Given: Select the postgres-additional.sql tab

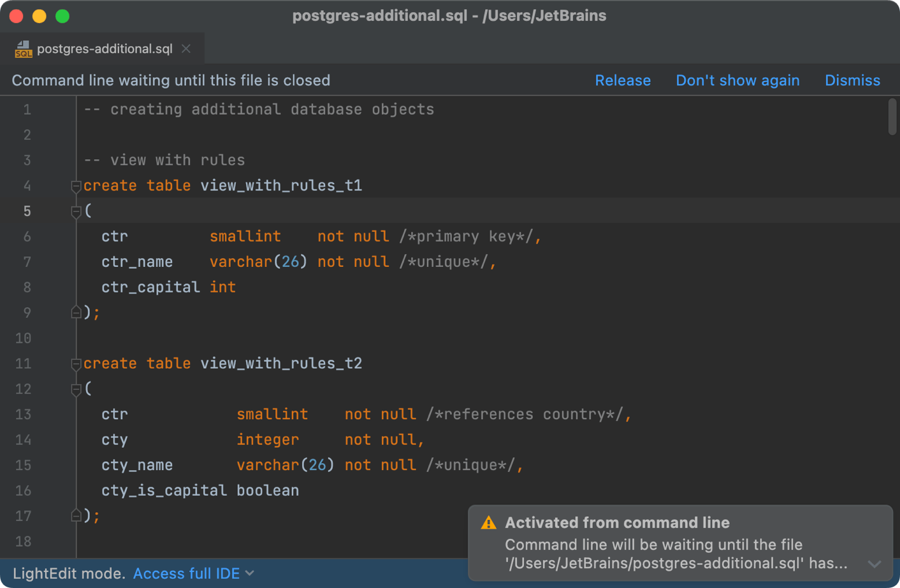Looking at the screenshot, I should 102,47.
